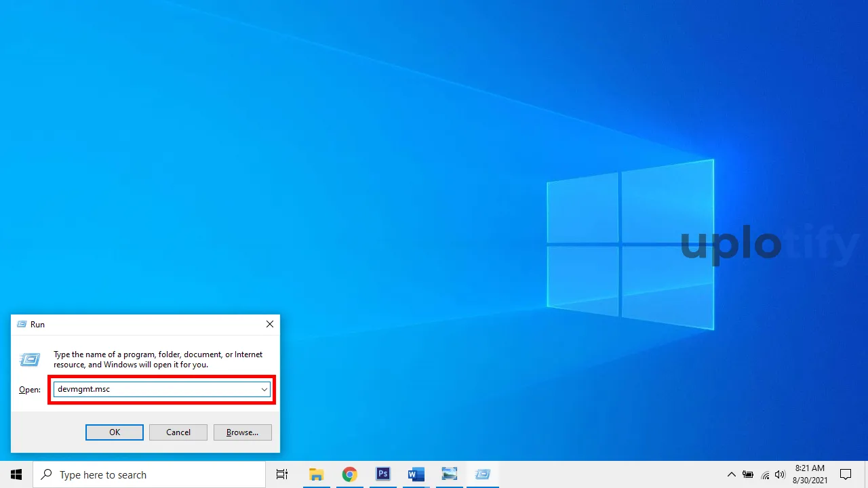Open the Windows Start menu
This screenshot has width=868, height=488.
(x=16, y=474)
